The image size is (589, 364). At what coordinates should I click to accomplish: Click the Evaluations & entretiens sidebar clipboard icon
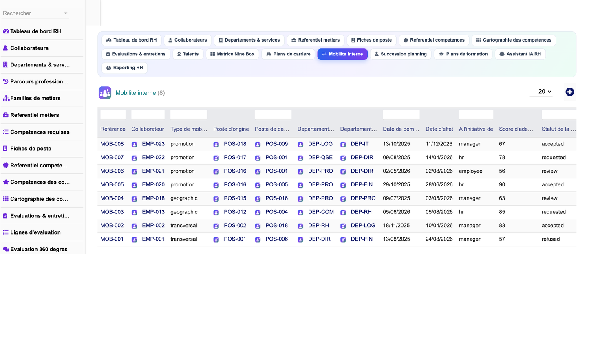coord(5,216)
